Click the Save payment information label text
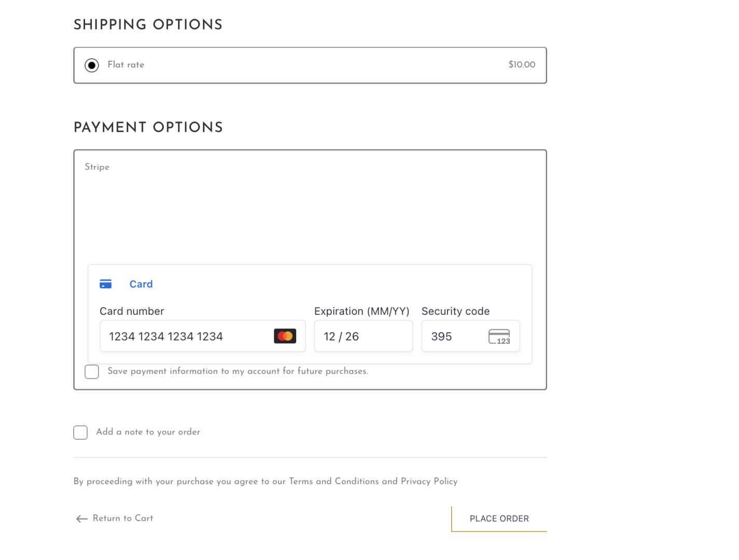Screen dimensions: 739x560 click(x=238, y=371)
